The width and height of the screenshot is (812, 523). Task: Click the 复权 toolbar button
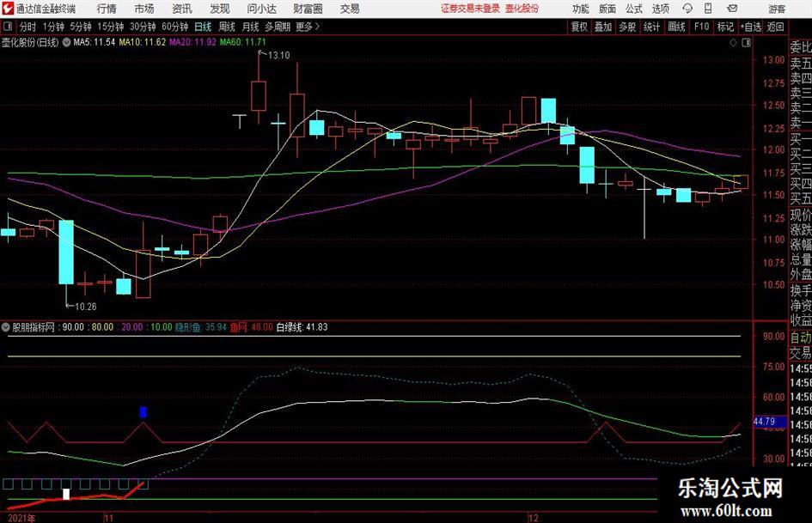[x=579, y=27]
